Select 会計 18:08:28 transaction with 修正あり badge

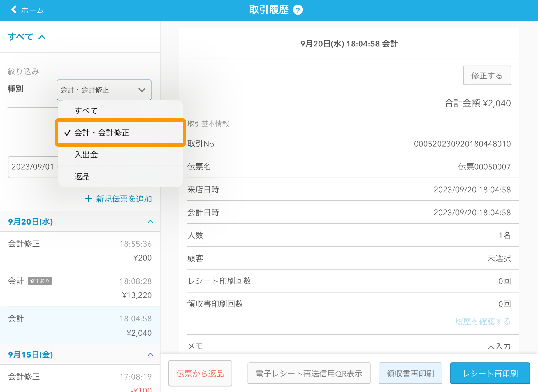click(x=80, y=288)
